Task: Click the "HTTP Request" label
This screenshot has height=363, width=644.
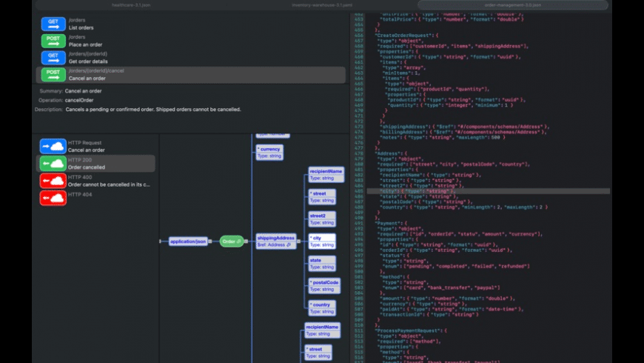Action: click(84, 143)
